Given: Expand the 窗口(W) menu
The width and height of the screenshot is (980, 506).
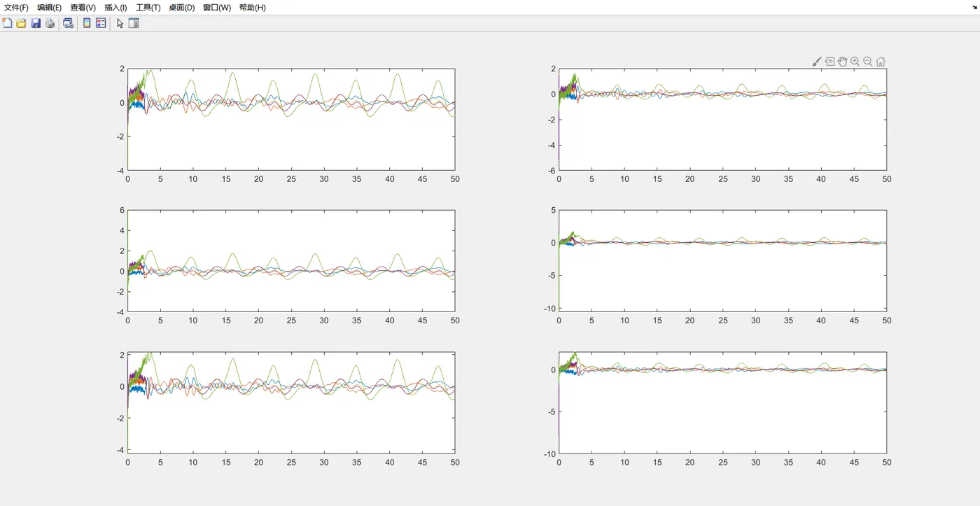Looking at the screenshot, I should 217,8.
